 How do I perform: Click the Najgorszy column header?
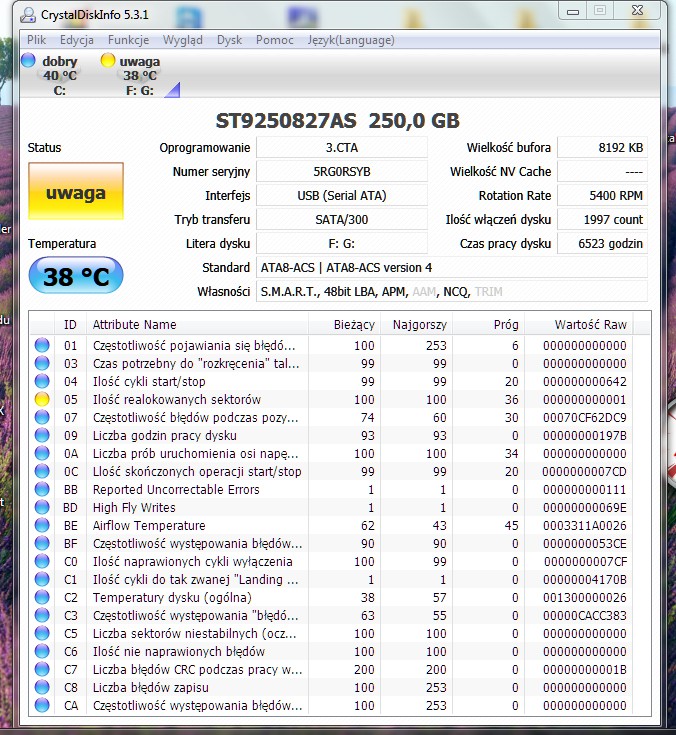coord(416,324)
